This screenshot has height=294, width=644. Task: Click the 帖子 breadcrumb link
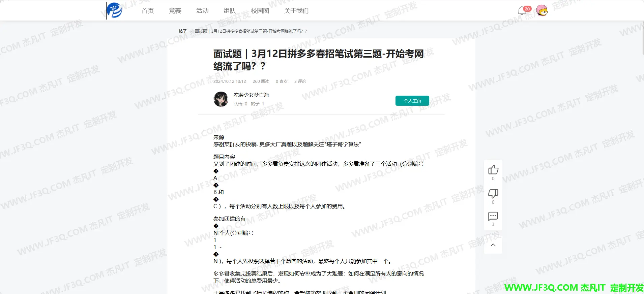click(x=182, y=31)
